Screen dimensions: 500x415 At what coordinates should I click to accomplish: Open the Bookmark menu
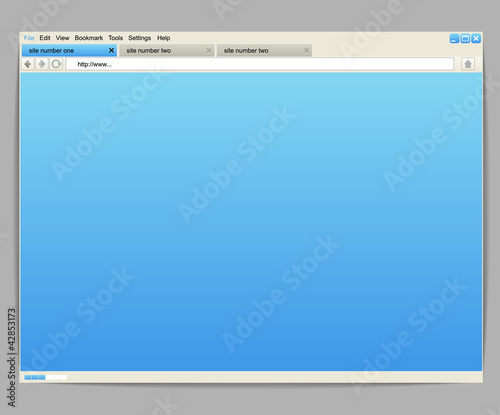(89, 38)
